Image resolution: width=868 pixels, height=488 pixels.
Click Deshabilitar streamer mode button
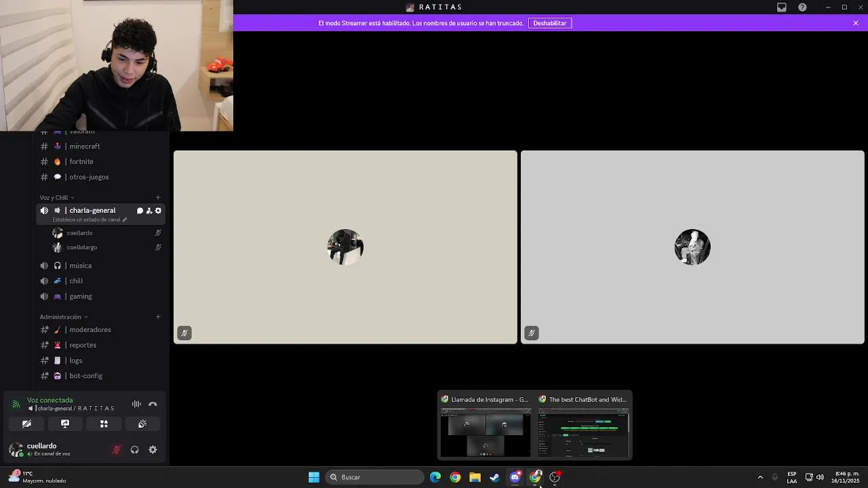(x=550, y=23)
